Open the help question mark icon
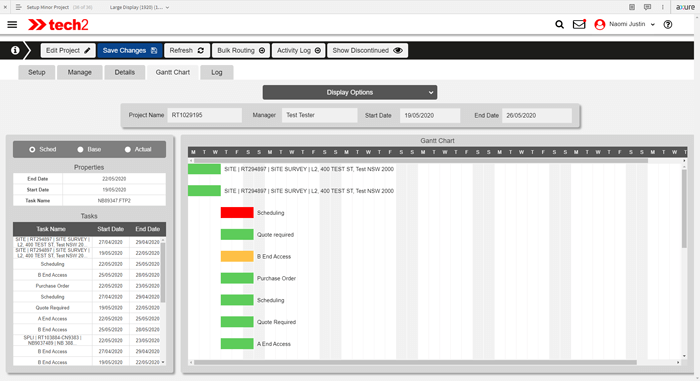 pyautogui.click(x=667, y=25)
